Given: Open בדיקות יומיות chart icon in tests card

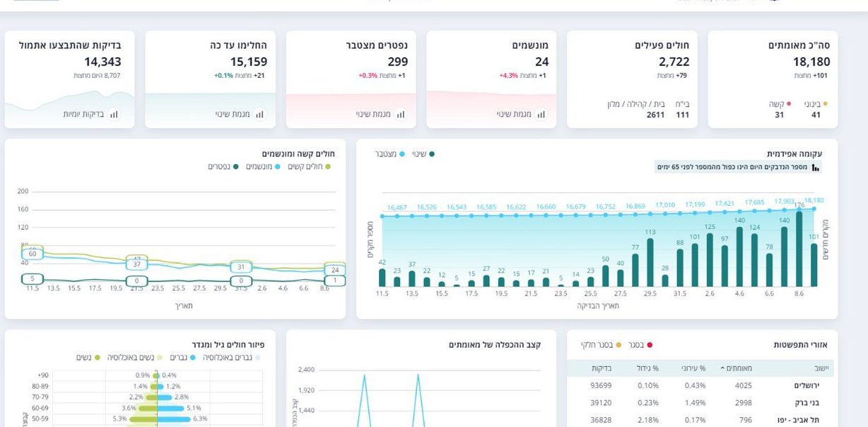Looking at the screenshot, I should pos(113,114).
